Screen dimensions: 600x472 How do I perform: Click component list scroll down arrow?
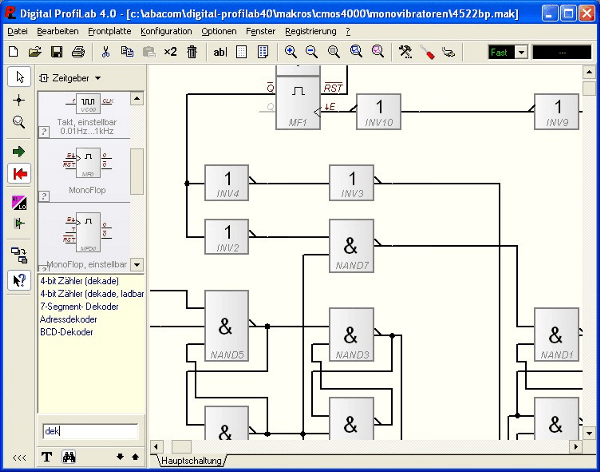click(x=137, y=264)
